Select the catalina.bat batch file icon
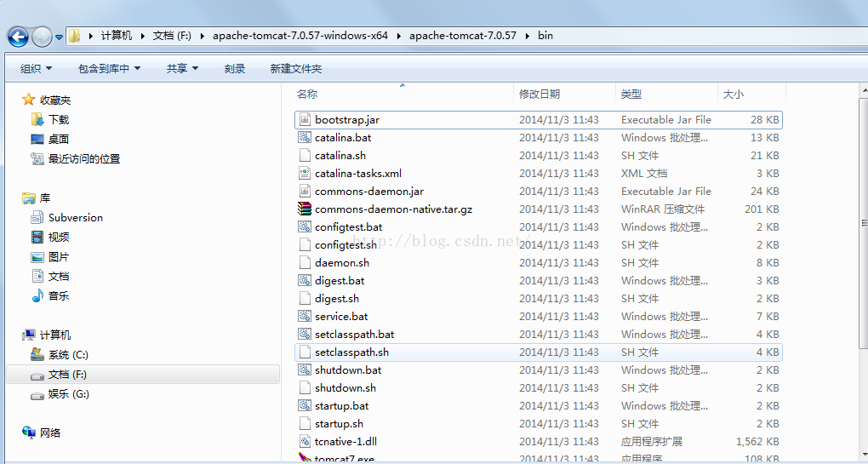This screenshot has width=868, height=464. pyautogui.click(x=305, y=137)
